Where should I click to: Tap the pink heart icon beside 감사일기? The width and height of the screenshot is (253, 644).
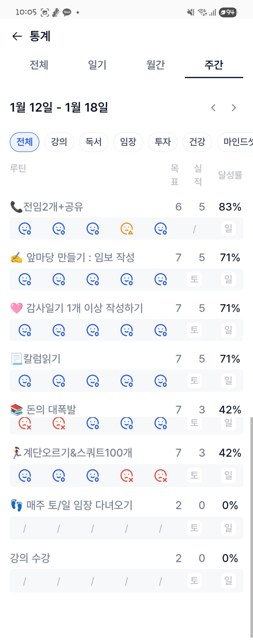(17, 308)
